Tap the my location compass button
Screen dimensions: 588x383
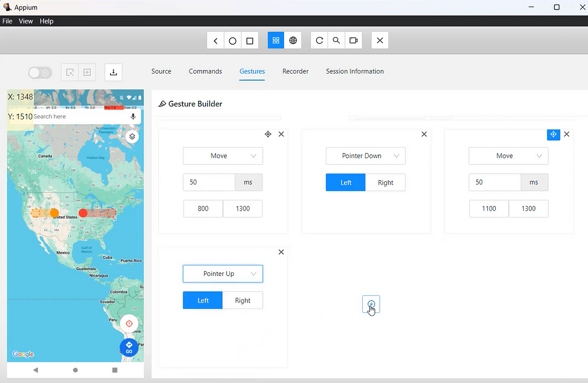129,324
